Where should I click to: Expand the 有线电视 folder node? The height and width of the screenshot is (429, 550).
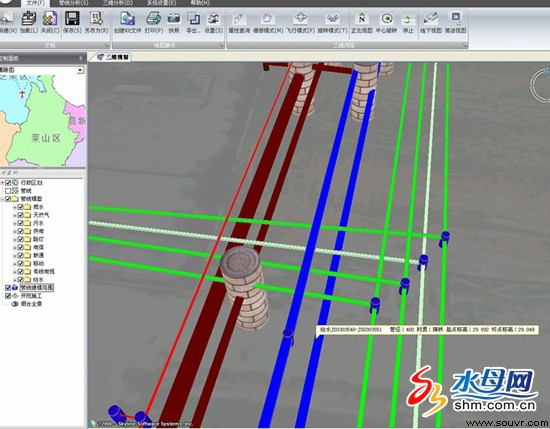point(15,272)
